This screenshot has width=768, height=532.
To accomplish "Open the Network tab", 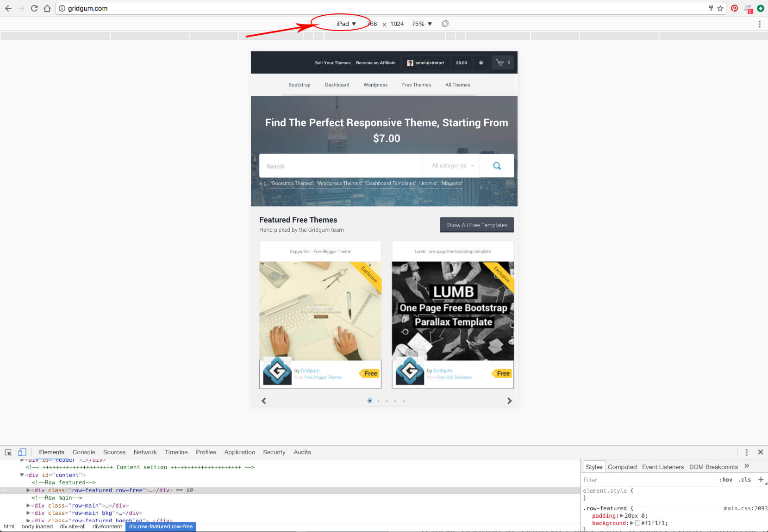I will [145, 452].
